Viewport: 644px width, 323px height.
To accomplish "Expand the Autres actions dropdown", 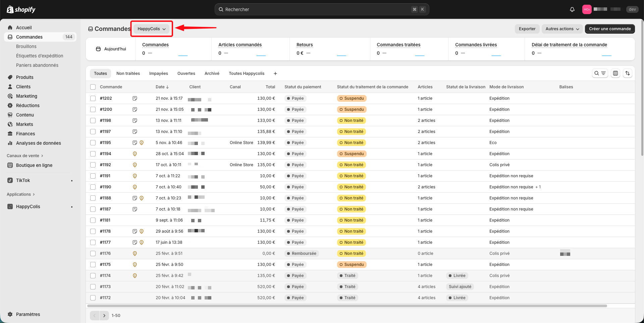I will pos(562,29).
